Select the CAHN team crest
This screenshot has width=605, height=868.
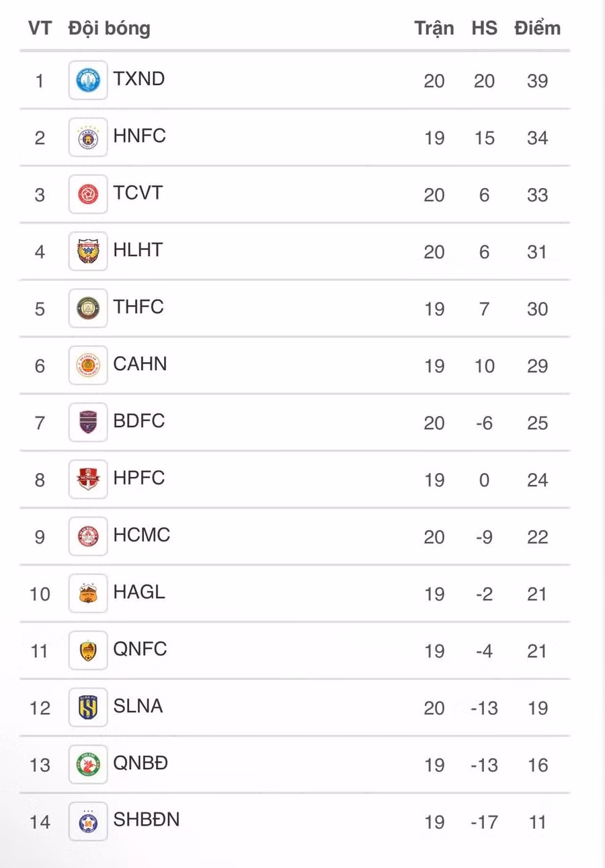(88, 365)
